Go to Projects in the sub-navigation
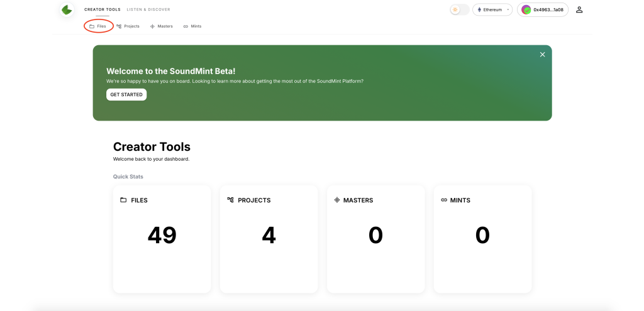Image resolution: width=644 pixels, height=311 pixels. [x=128, y=26]
